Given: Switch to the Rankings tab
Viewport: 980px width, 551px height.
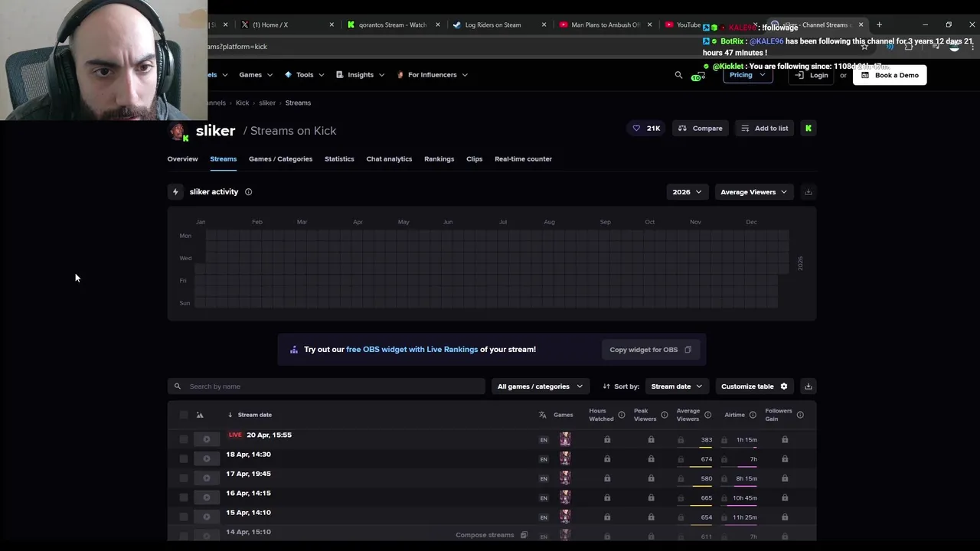Looking at the screenshot, I should [439, 159].
